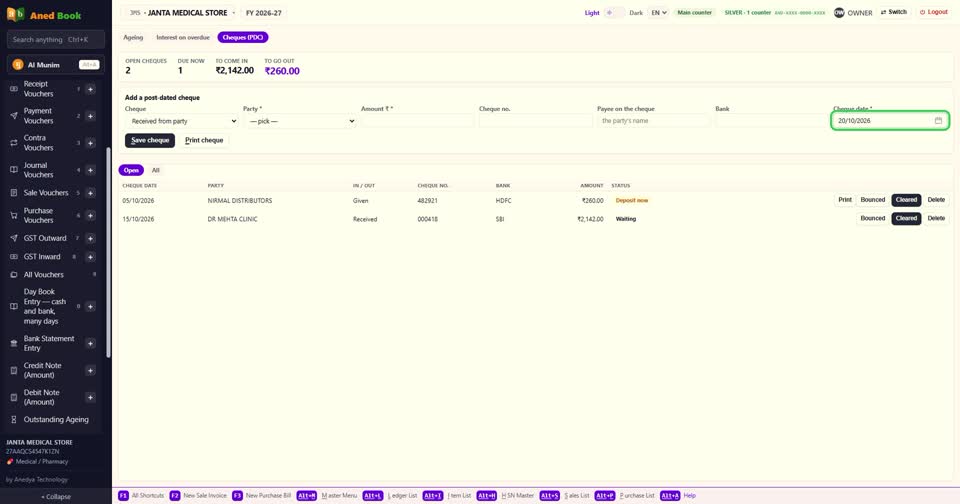This screenshot has width=960, height=504.
Task: Show All cheques filter
Action: pos(156,170)
